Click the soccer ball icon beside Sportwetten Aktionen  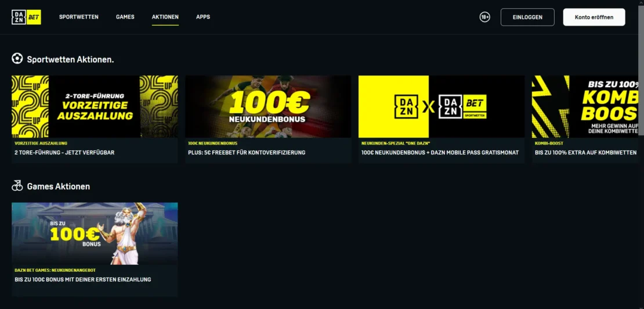point(17,59)
